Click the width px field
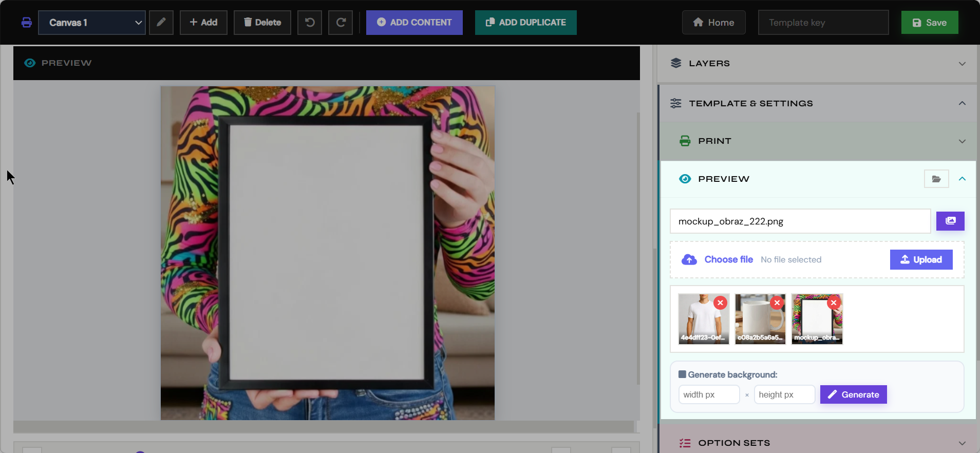Screen dimensions: 980x453 tap(709, 394)
